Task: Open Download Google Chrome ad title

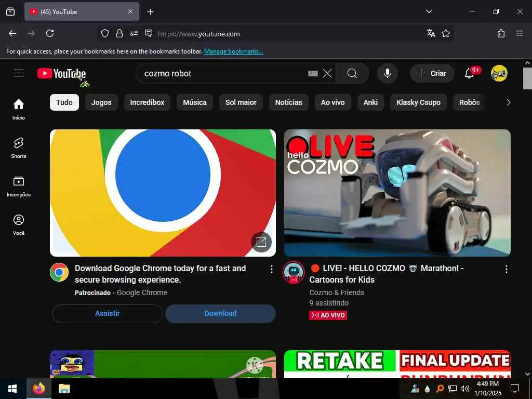Action: click(x=161, y=274)
